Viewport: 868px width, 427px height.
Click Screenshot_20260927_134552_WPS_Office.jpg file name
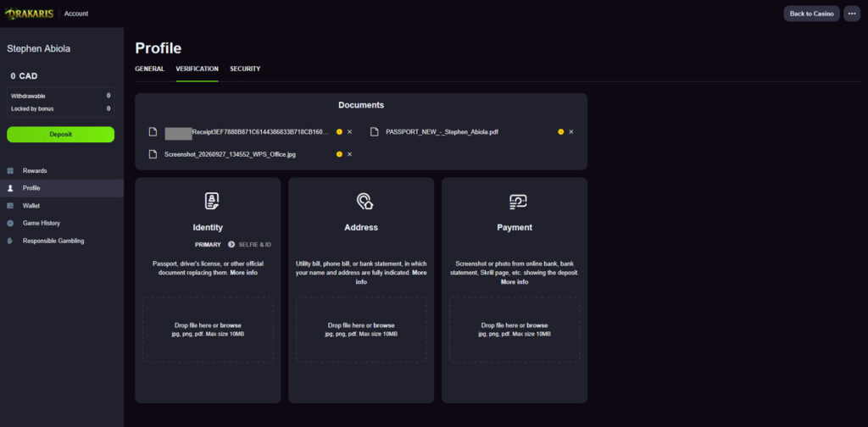click(x=230, y=154)
